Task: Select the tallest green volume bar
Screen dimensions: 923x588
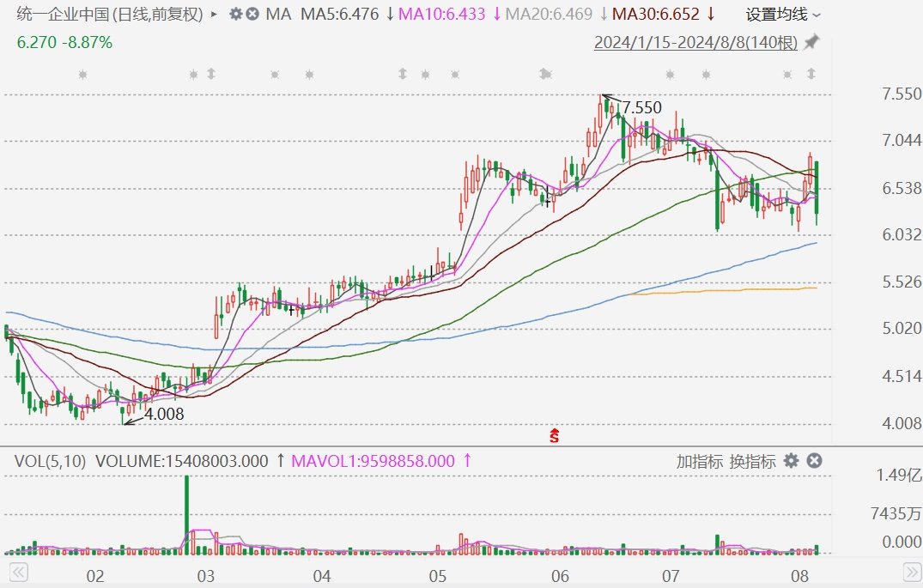Action: pos(186,513)
